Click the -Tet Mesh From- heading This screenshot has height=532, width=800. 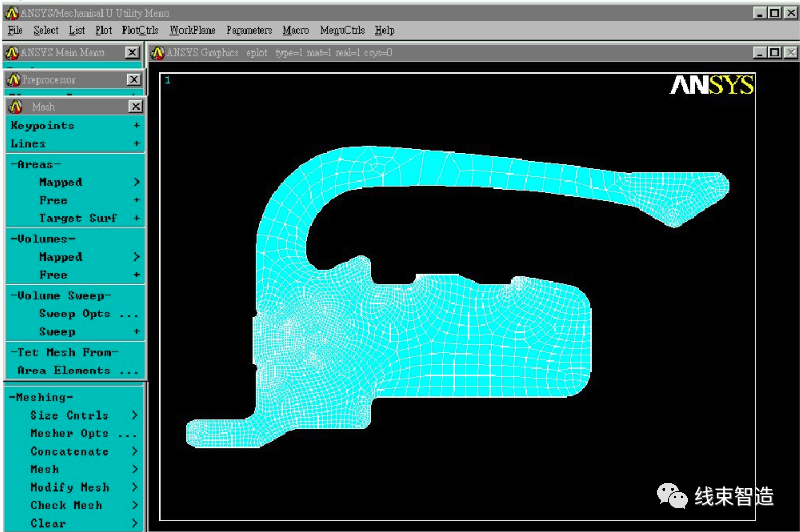click(64, 352)
